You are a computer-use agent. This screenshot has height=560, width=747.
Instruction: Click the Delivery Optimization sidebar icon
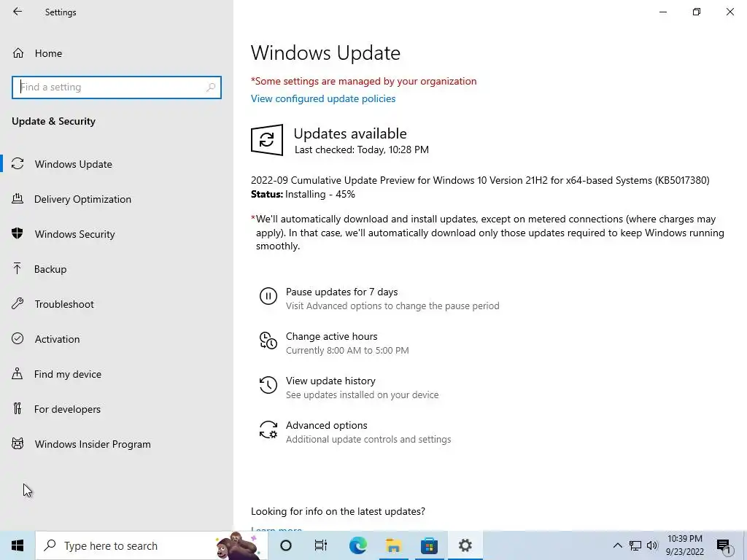(18, 198)
